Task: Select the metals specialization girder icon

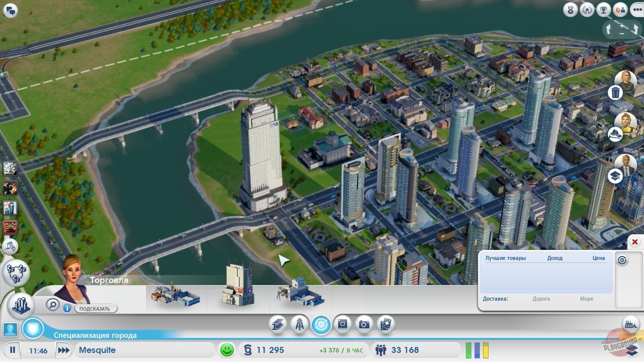Action: pos(277,325)
